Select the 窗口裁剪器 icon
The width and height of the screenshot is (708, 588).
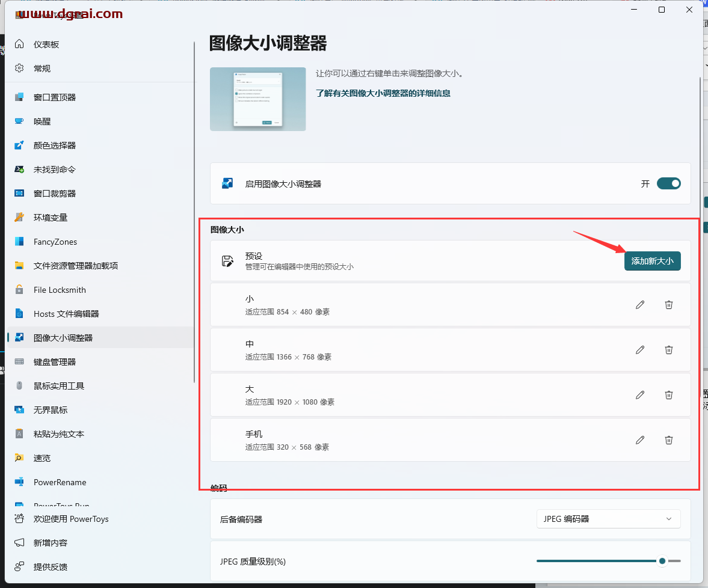pos(19,193)
